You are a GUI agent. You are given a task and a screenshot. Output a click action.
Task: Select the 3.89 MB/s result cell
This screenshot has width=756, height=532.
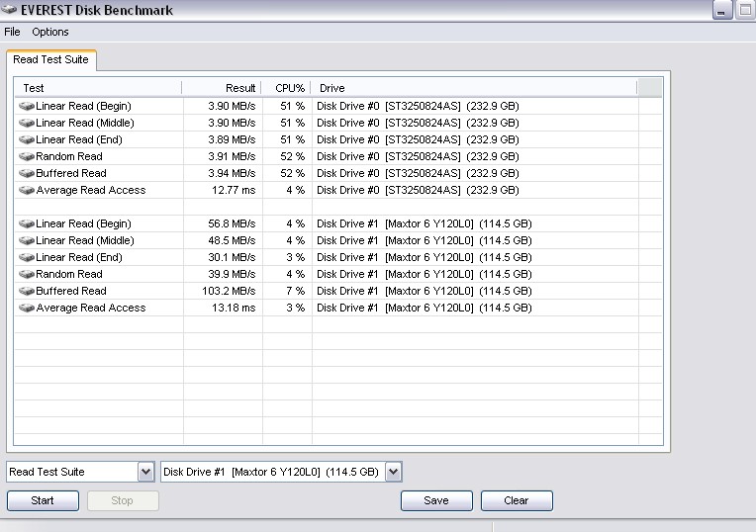click(x=232, y=139)
